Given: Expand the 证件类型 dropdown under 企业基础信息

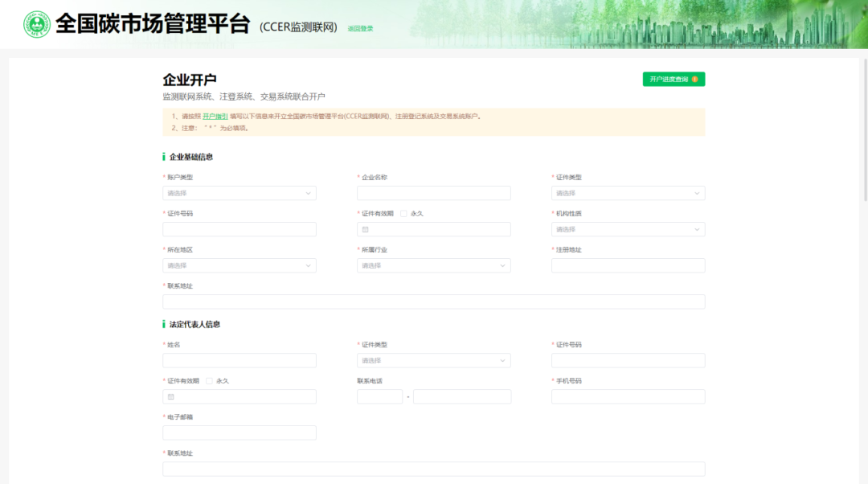Looking at the screenshot, I should coord(628,193).
